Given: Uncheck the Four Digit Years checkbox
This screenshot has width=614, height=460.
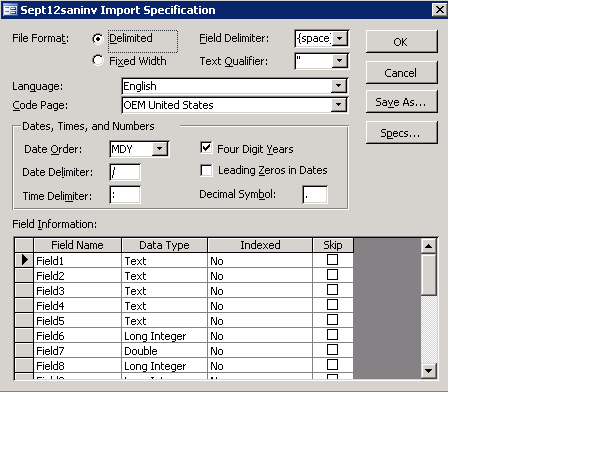Looking at the screenshot, I should (x=207, y=149).
